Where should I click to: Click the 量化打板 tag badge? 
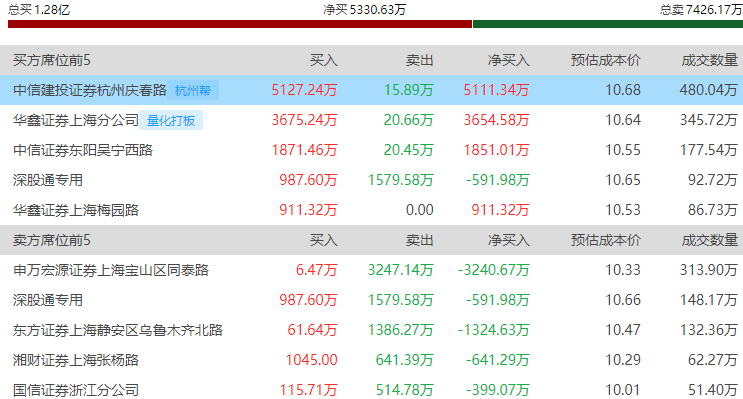(x=171, y=120)
